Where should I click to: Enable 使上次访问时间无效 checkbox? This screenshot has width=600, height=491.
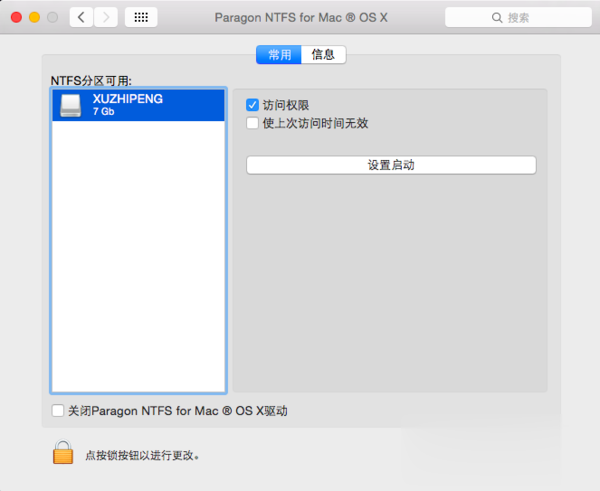[252, 123]
